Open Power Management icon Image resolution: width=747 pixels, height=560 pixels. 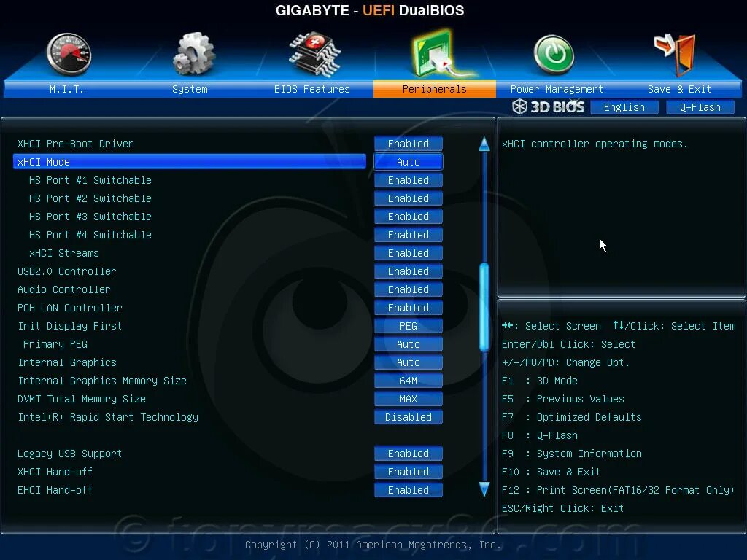pos(554,52)
